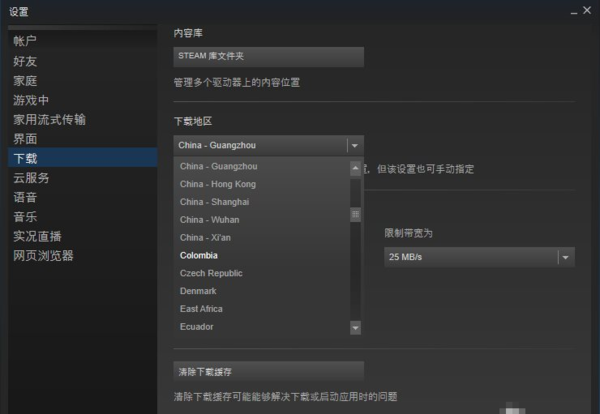
Task: Click the 清除下载缓存 button
Action: pyautogui.click(x=268, y=371)
